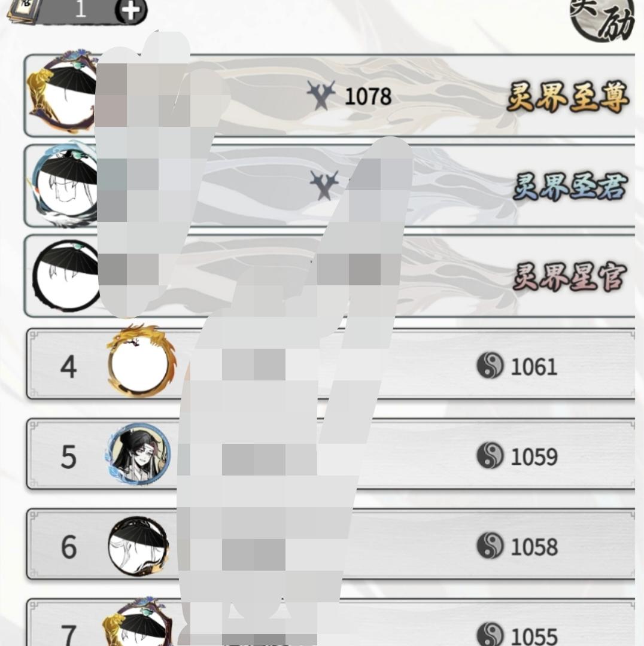The width and height of the screenshot is (644, 646).
Task: Open first place player's tiger-framed avatar
Action: [63, 92]
